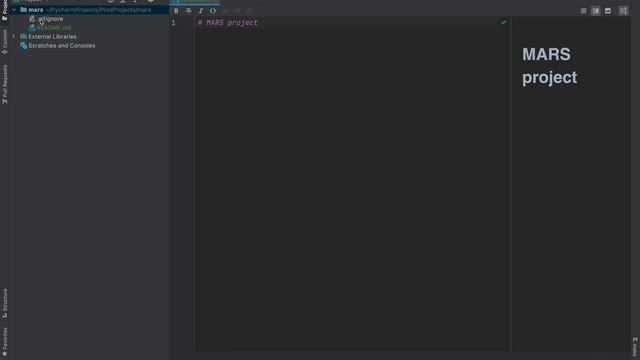Image resolution: width=640 pixels, height=360 pixels.
Task: Switch to editor-only view
Action: [583, 11]
